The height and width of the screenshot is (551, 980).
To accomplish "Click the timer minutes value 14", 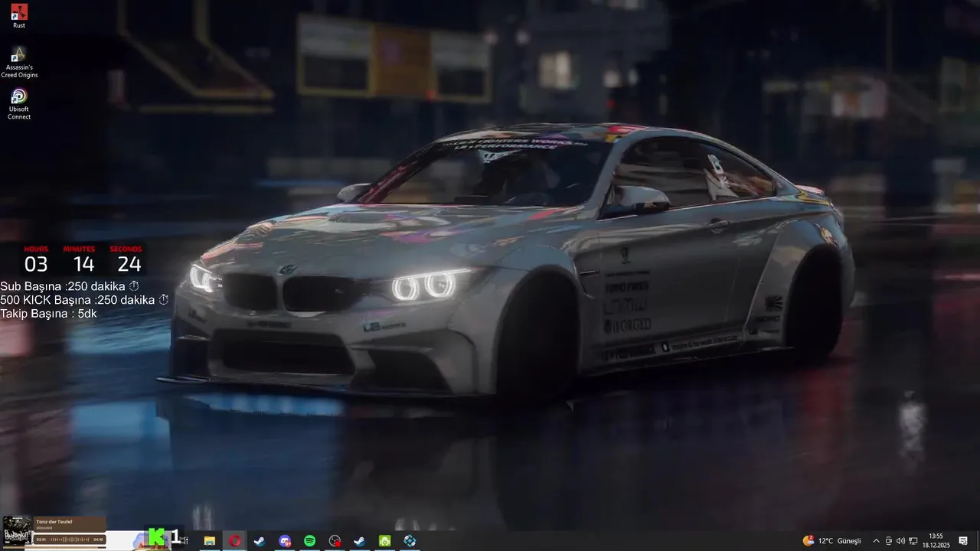I will pos(83,265).
